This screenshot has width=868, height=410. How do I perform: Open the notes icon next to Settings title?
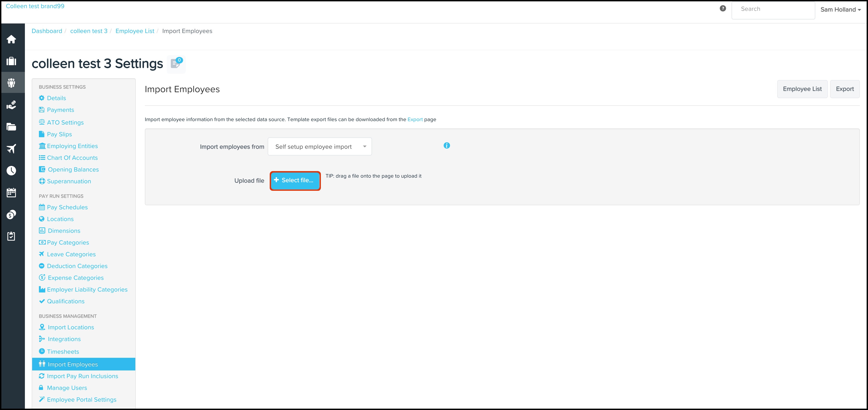click(x=176, y=64)
